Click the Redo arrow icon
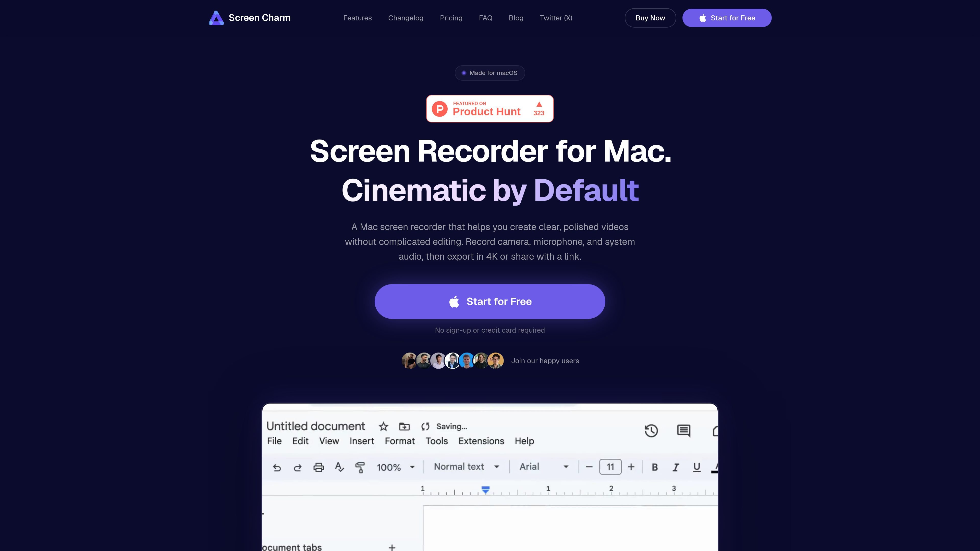Viewport: 980px width, 551px height. coord(298,467)
